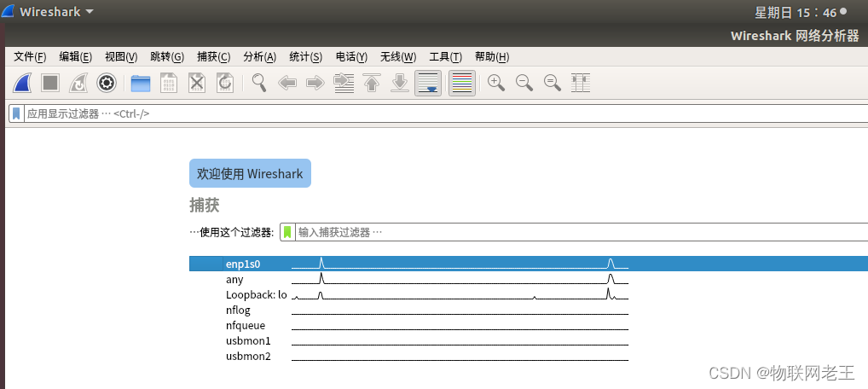Click capture filter green bookmark icon
868x389 pixels.
coord(287,232)
